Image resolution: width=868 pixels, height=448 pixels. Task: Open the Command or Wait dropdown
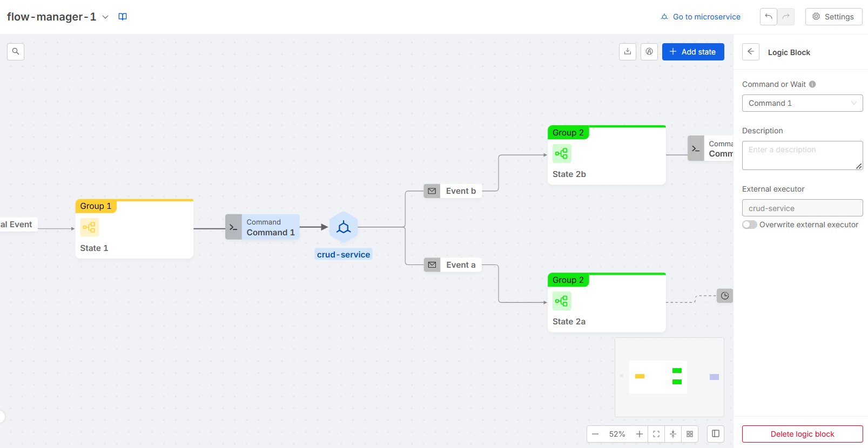click(802, 103)
